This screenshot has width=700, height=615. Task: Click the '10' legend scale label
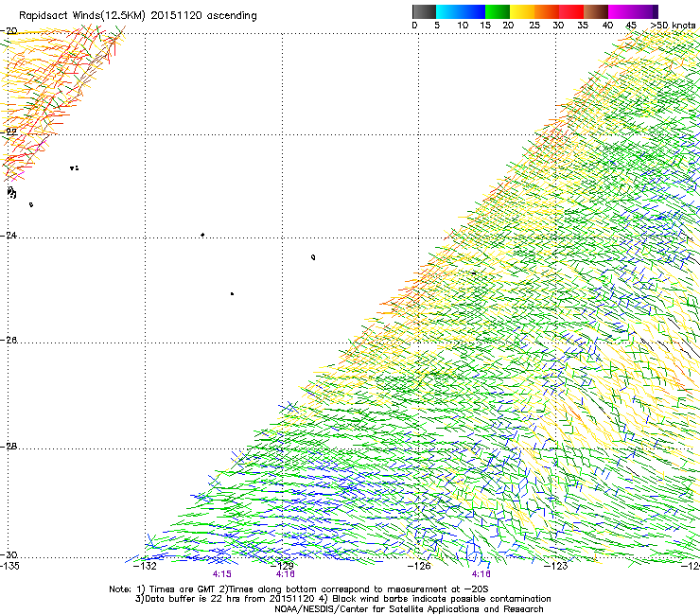coord(463,26)
